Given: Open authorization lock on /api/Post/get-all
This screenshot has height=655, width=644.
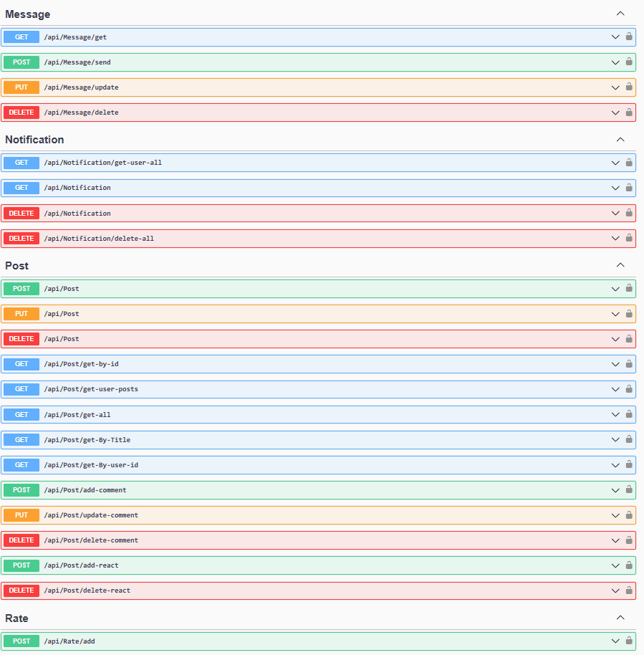Looking at the screenshot, I should pos(628,414).
